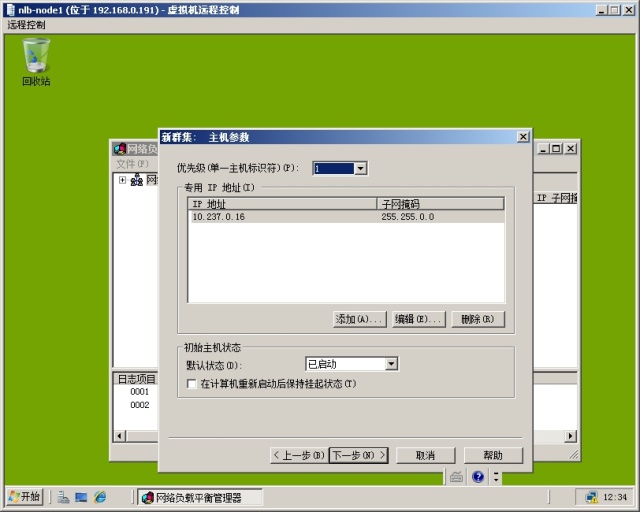Click the keyboard icon in language bar

point(456,477)
